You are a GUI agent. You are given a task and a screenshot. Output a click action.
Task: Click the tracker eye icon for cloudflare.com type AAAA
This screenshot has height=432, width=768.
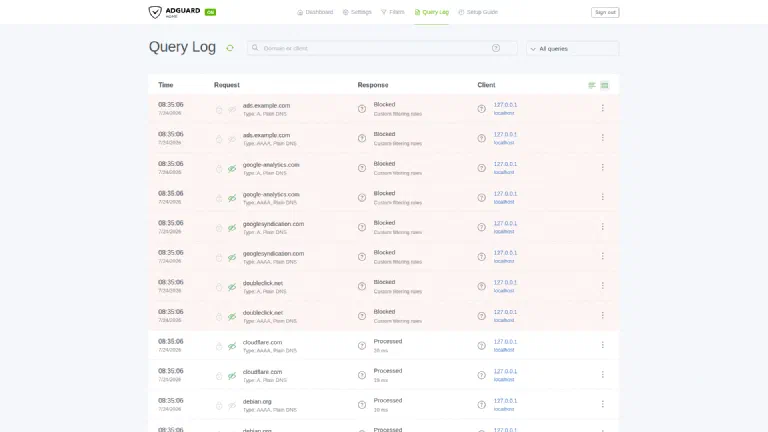coord(232,346)
